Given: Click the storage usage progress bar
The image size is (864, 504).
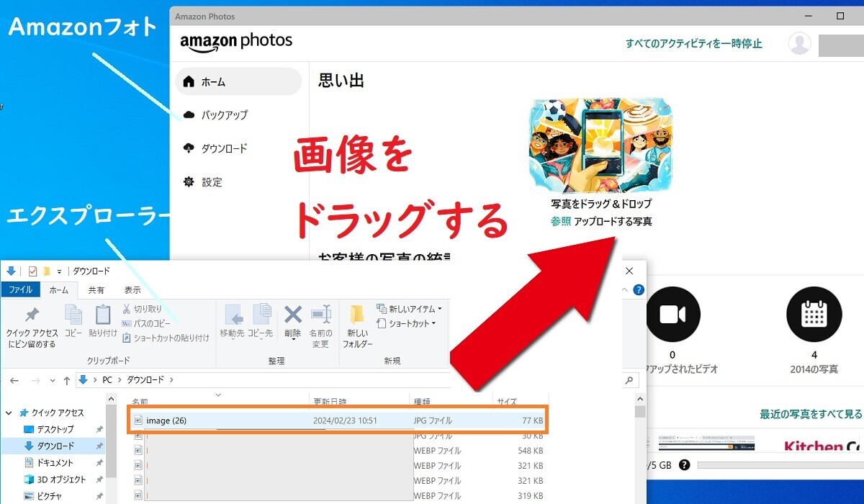Looking at the screenshot, I should pyautogui.click(x=780, y=465).
